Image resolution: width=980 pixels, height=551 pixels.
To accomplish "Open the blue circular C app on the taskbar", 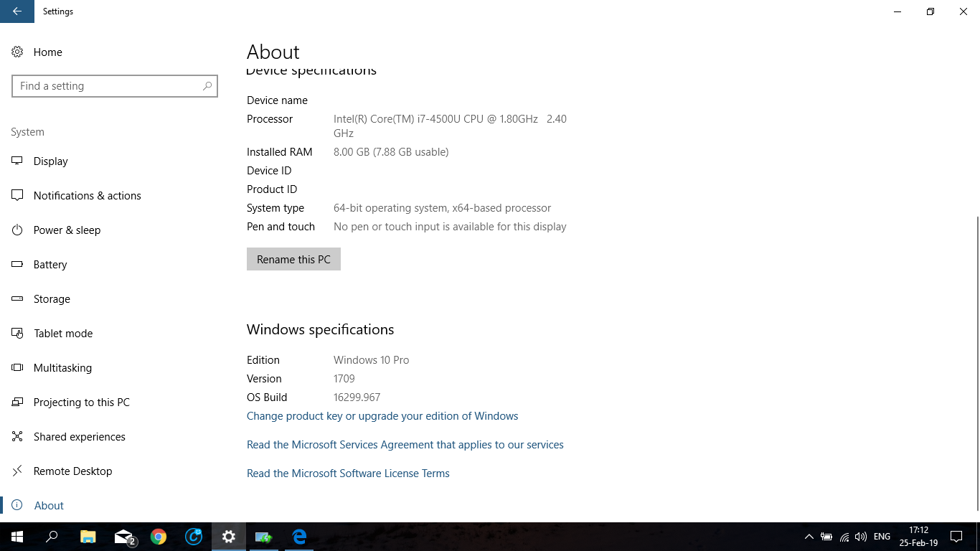I will point(194,537).
